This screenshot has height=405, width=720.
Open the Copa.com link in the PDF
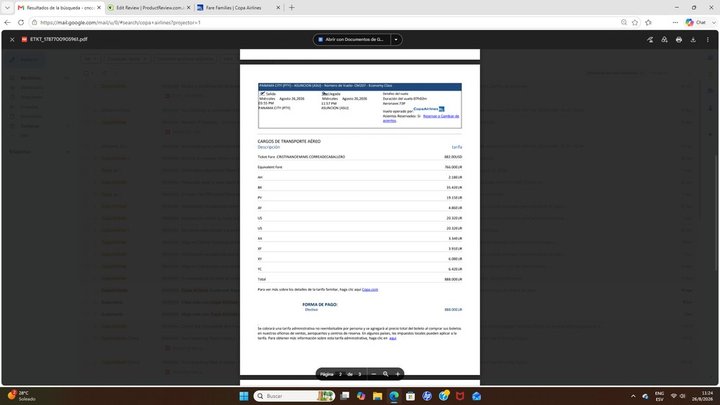click(x=370, y=290)
